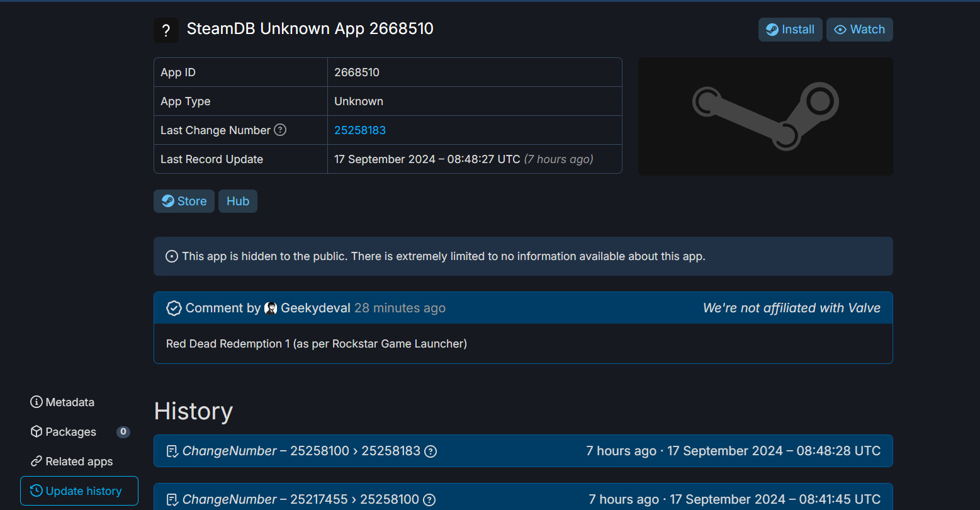Click help icon next to Last Change Number
Viewport: 980px width, 510px height.
coord(281,130)
